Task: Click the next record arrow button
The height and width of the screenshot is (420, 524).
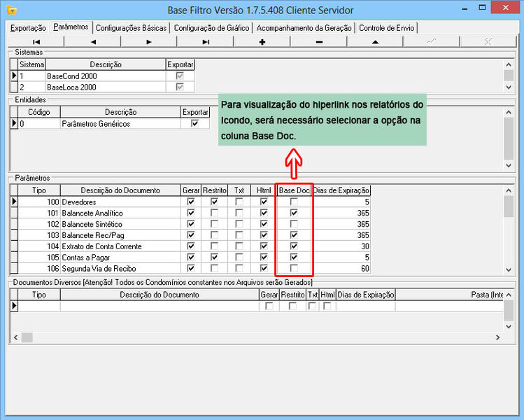Action: (149, 42)
